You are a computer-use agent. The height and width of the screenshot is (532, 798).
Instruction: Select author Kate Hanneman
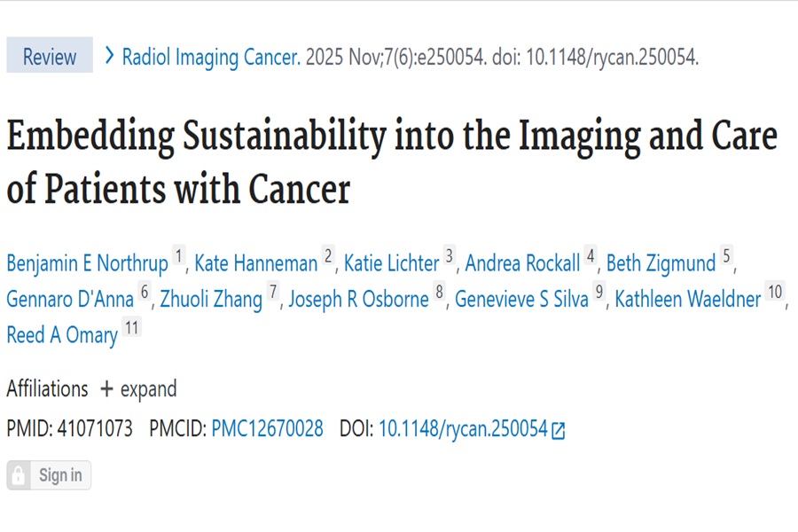(x=256, y=263)
